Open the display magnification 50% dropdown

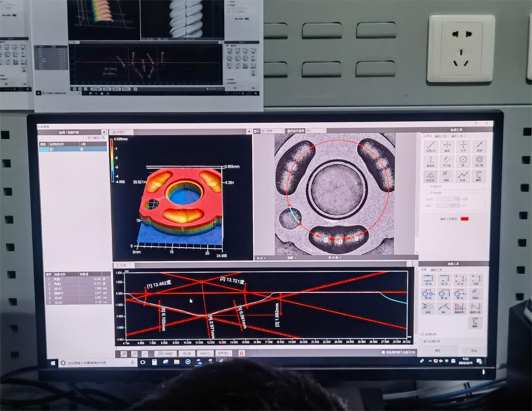[315, 131]
